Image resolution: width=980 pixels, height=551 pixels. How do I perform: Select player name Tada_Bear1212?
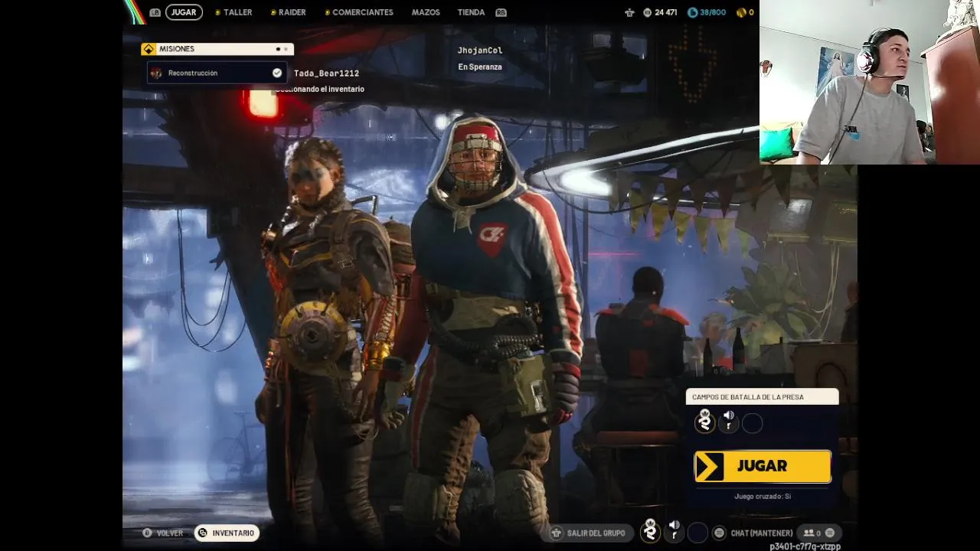(326, 73)
